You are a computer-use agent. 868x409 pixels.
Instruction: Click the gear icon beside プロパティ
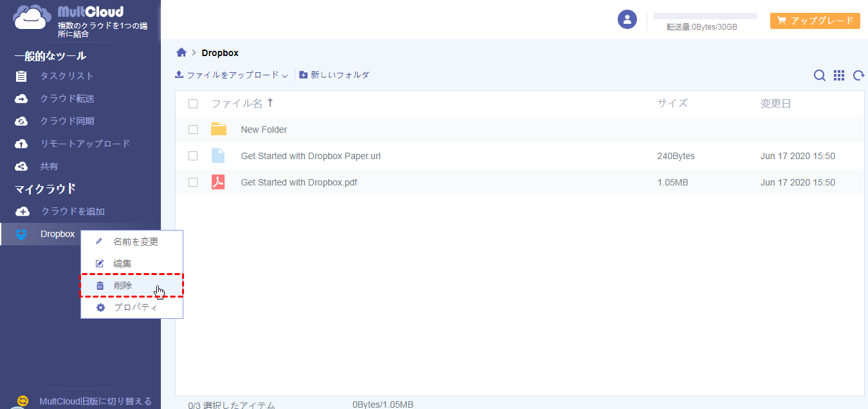tap(100, 307)
